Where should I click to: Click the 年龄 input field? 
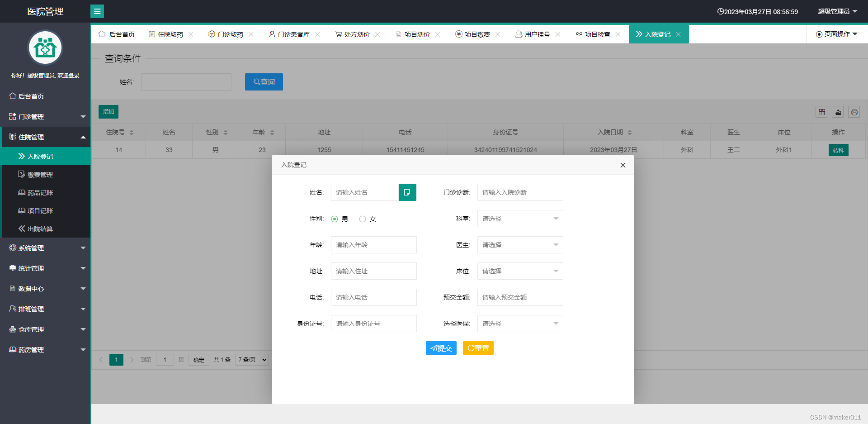(374, 245)
